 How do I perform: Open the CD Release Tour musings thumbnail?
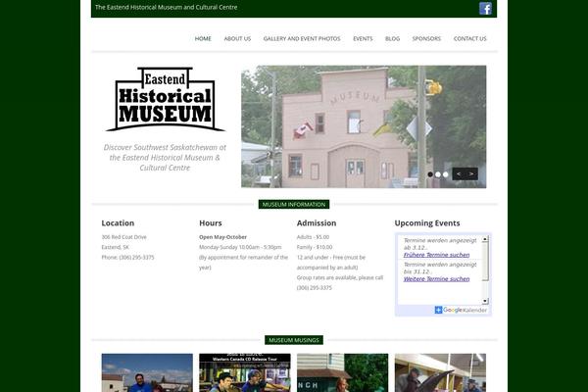245,372
